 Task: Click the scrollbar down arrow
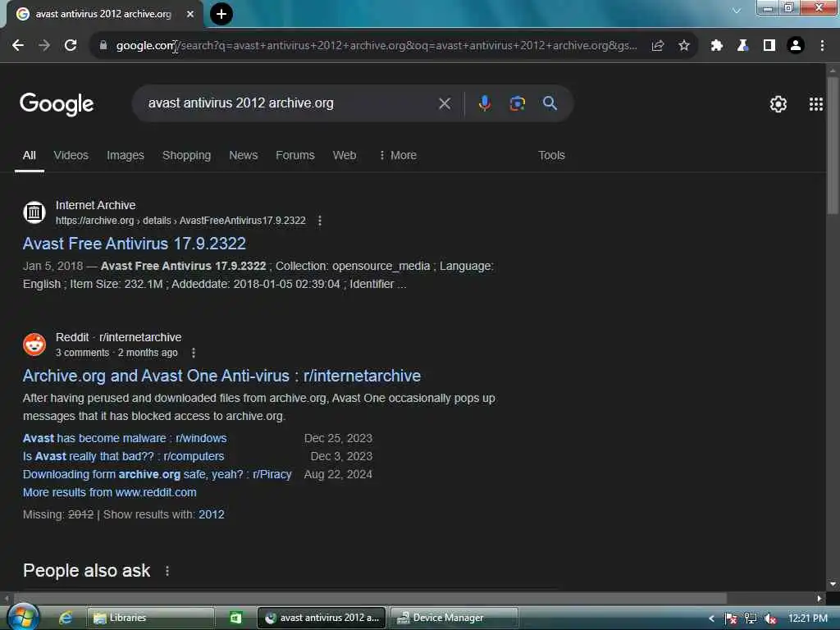click(833, 584)
